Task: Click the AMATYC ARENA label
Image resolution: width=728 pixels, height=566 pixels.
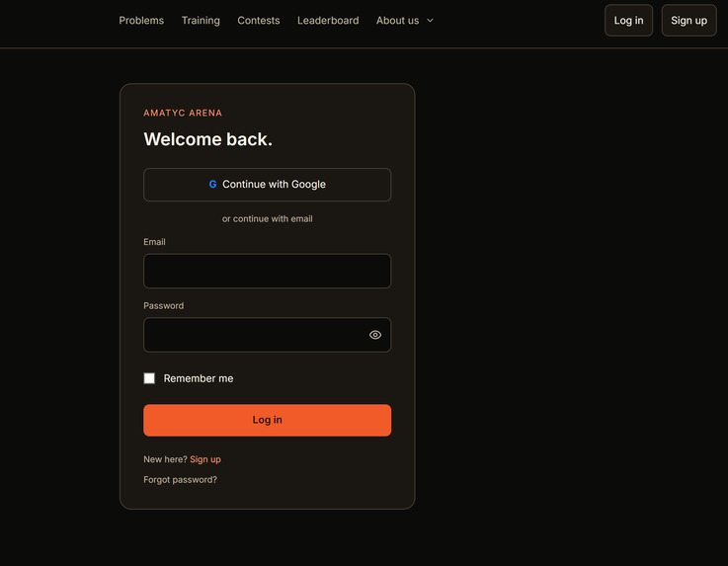Action: (x=183, y=113)
